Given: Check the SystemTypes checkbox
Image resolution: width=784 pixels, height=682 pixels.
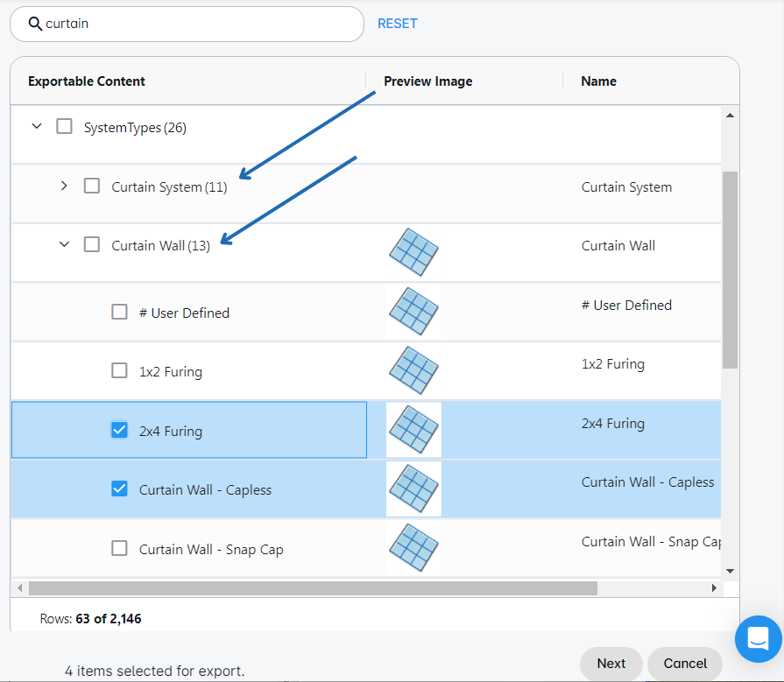Looking at the screenshot, I should pos(64,127).
